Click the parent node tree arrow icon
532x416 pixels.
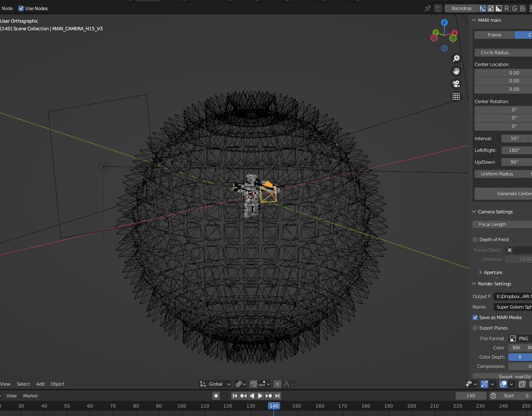(438, 8)
